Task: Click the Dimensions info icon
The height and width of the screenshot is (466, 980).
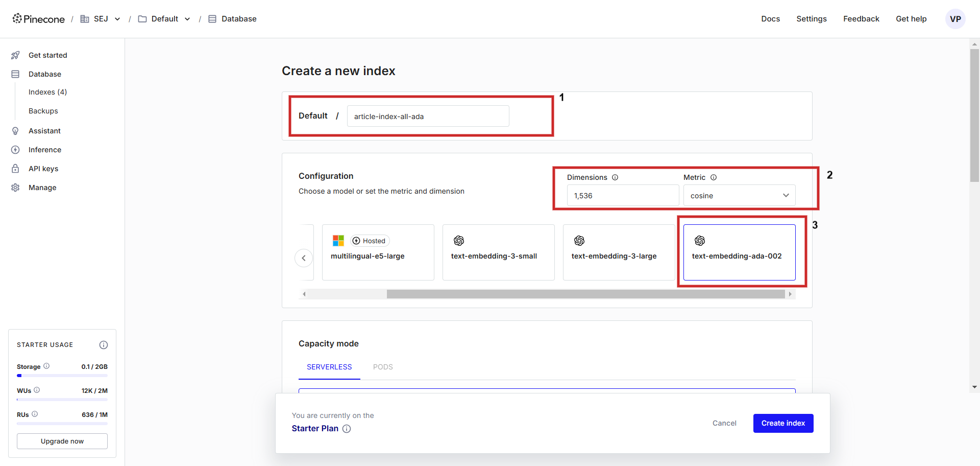Action: [615, 177]
